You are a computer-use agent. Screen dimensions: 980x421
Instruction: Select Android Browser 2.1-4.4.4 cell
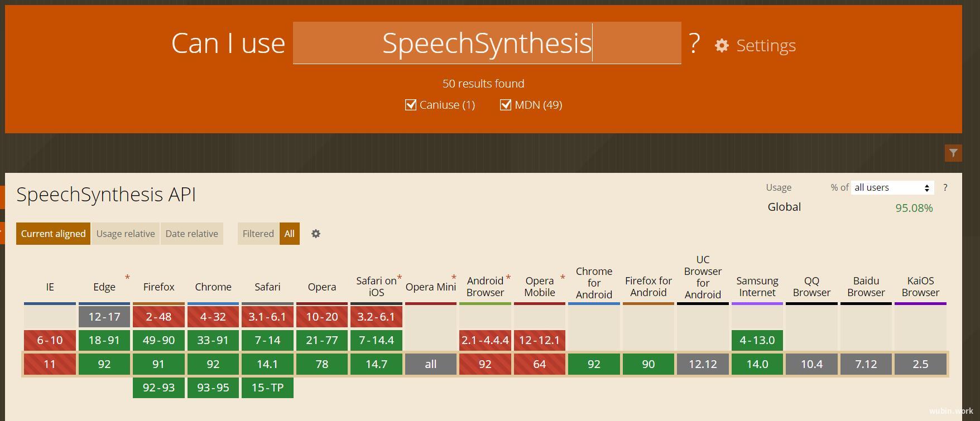click(x=485, y=340)
